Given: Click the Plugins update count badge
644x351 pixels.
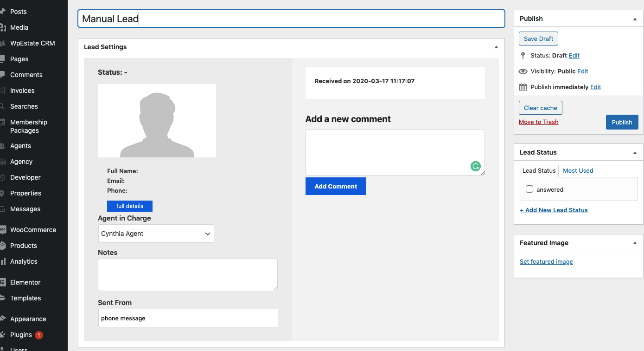Looking at the screenshot, I should pos(39,335).
